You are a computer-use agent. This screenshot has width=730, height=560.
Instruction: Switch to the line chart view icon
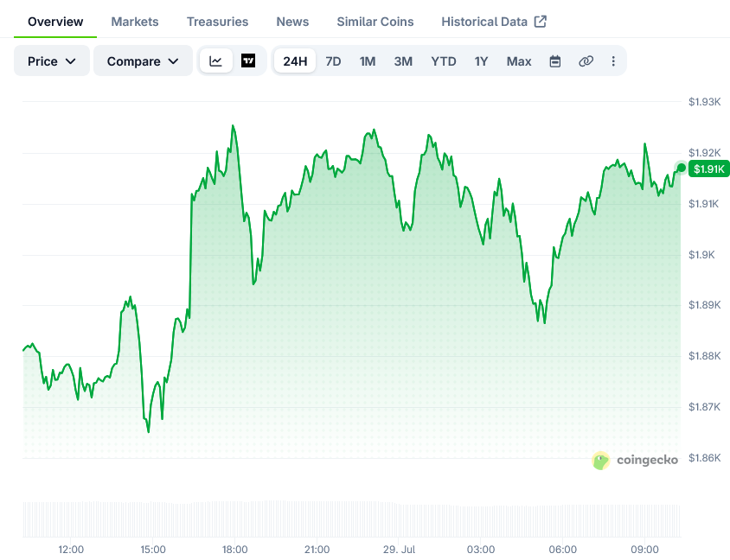[x=215, y=61]
